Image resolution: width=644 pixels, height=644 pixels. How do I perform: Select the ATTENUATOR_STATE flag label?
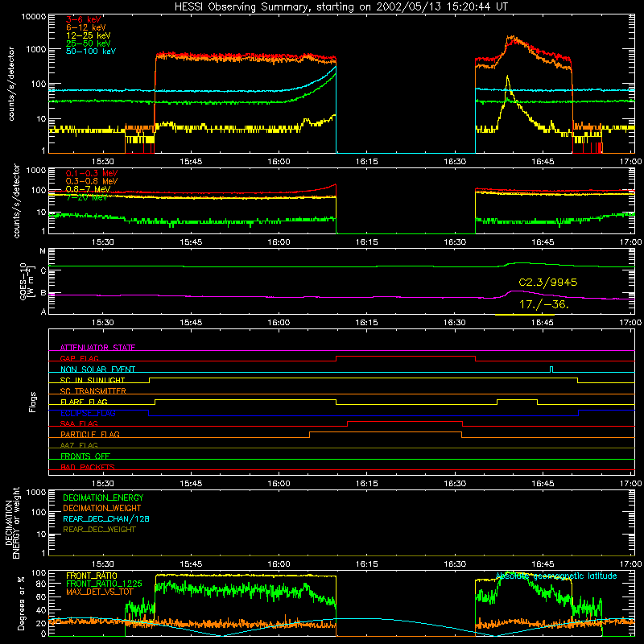[x=97, y=348]
